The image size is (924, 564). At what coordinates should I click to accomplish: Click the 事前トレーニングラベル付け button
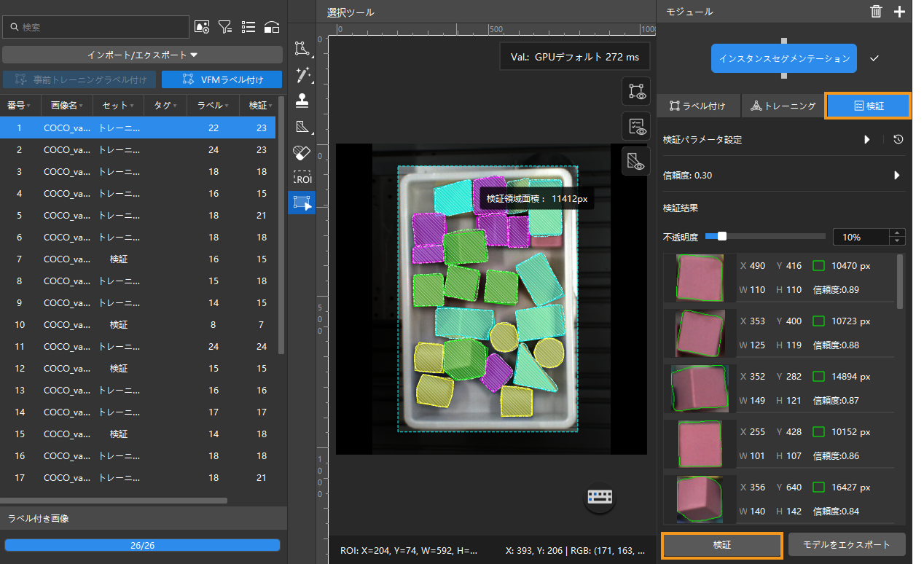[79, 79]
